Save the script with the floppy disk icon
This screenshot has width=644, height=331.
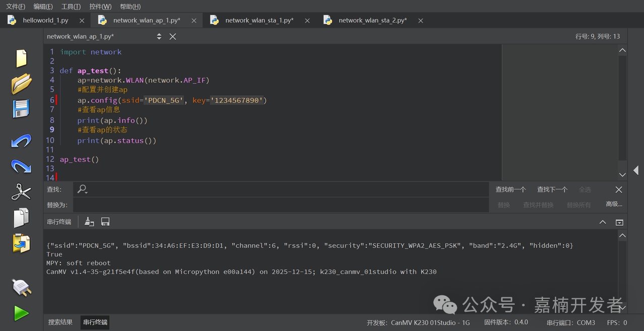[x=21, y=109]
